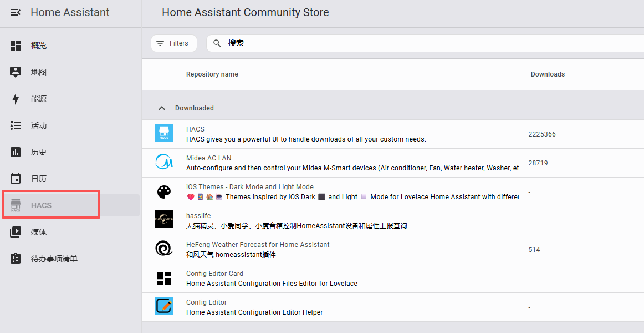Select 媒体 in the sidebar
The width and height of the screenshot is (644, 333).
click(x=39, y=232)
